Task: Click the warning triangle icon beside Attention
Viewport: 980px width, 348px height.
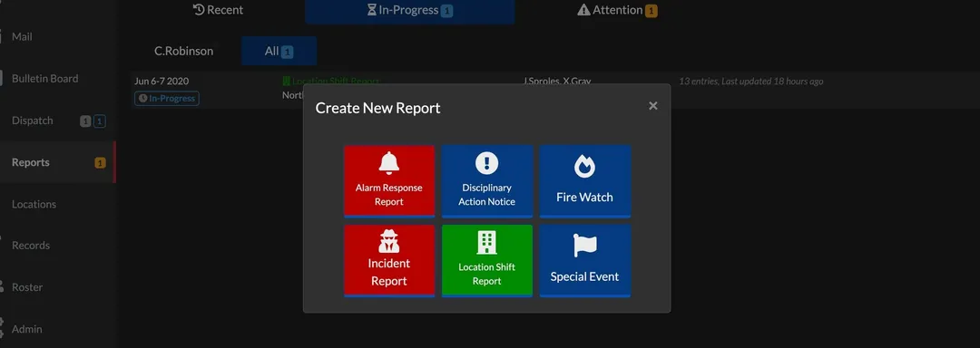Action: pyautogui.click(x=583, y=10)
